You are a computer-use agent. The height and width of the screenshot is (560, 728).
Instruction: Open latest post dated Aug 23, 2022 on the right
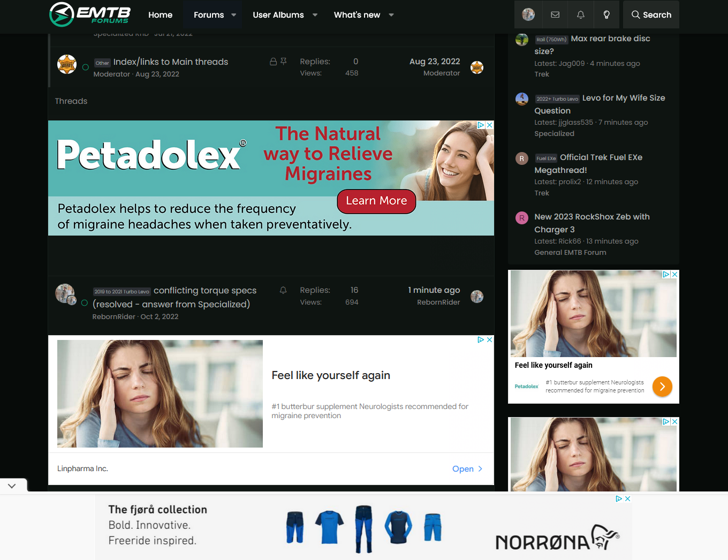(x=435, y=62)
